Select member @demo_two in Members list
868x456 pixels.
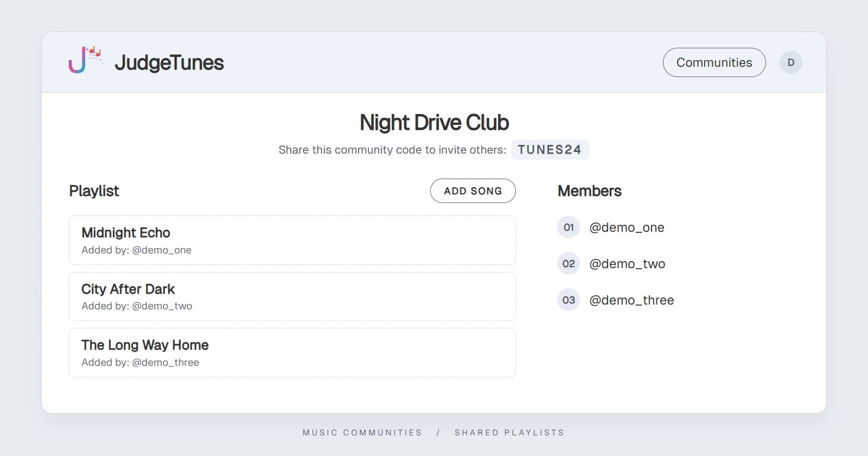627,264
